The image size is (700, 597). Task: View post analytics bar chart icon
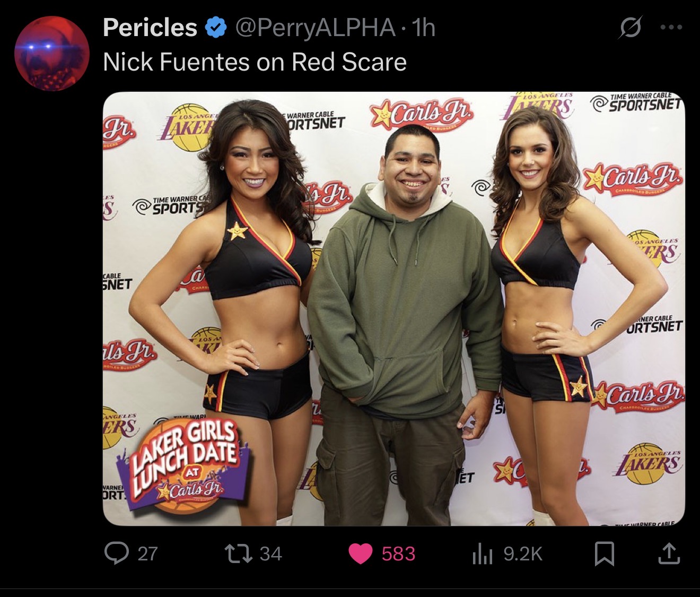click(x=482, y=555)
